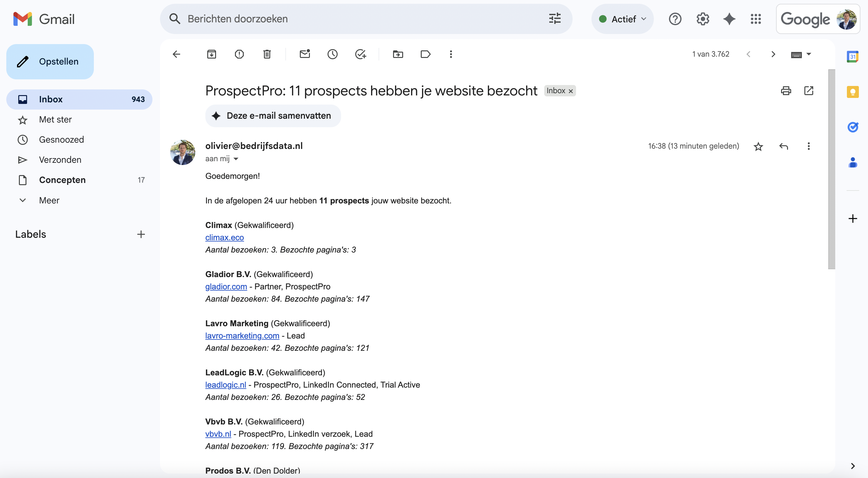The width and height of the screenshot is (868, 478).
Task: Archive this email with the archive icon
Action: click(211, 54)
